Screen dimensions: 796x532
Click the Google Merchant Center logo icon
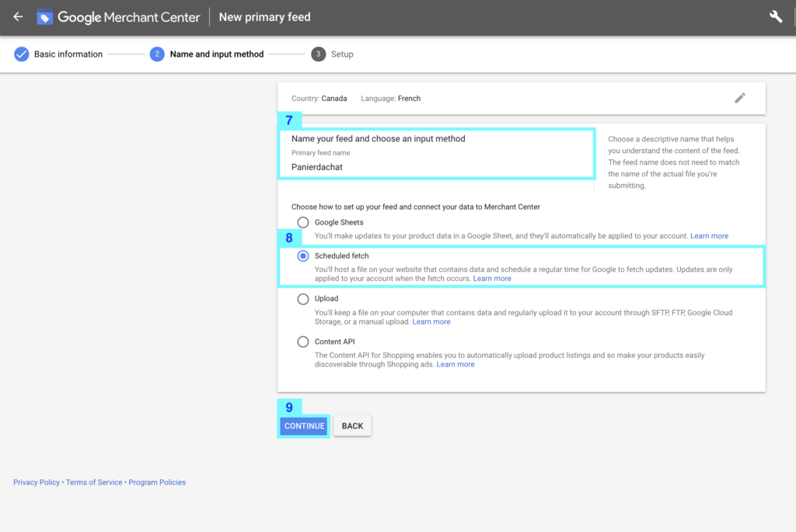pyautogui.click(x=45, y=16)
